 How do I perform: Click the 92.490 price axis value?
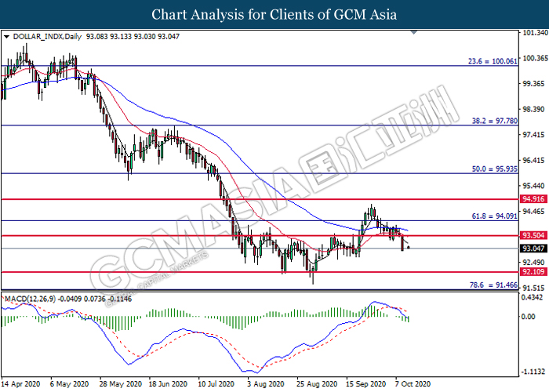(x=533, y=262)
